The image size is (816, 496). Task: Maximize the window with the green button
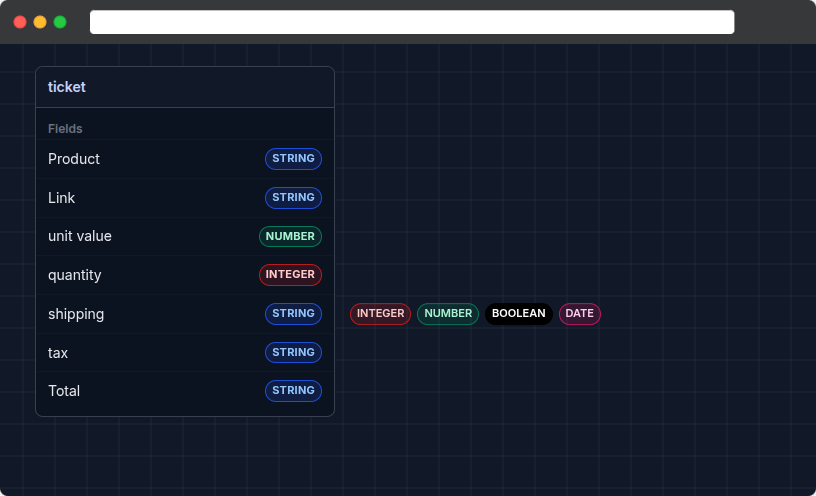coord(60,22)
